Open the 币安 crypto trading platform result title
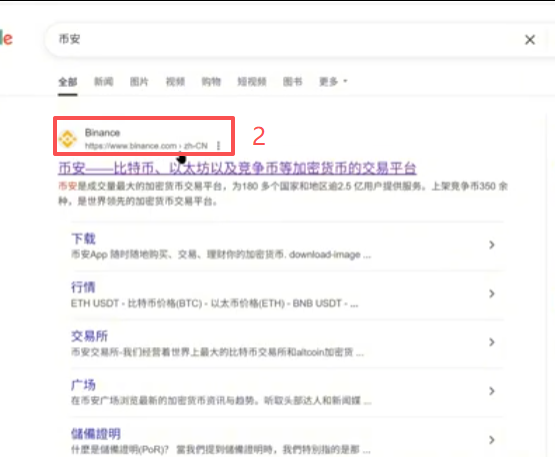The width and height of the screenshot is (555, 457). point(237,168)
